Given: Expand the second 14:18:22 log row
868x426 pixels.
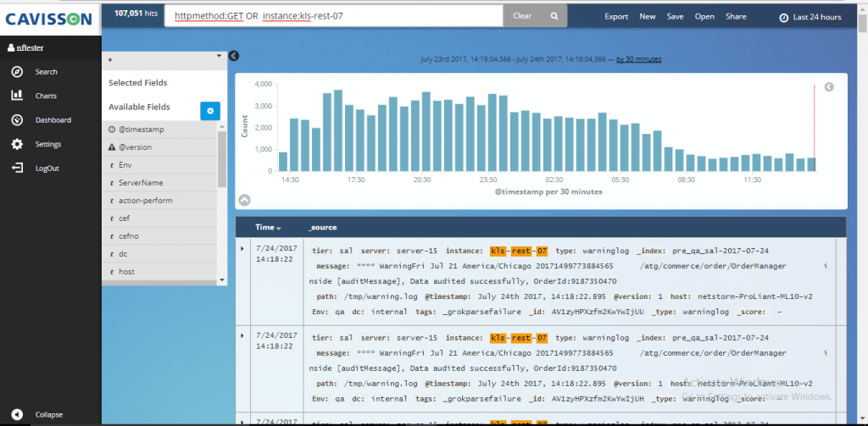Looking at the screenshot, I should (x=242, y=335).
